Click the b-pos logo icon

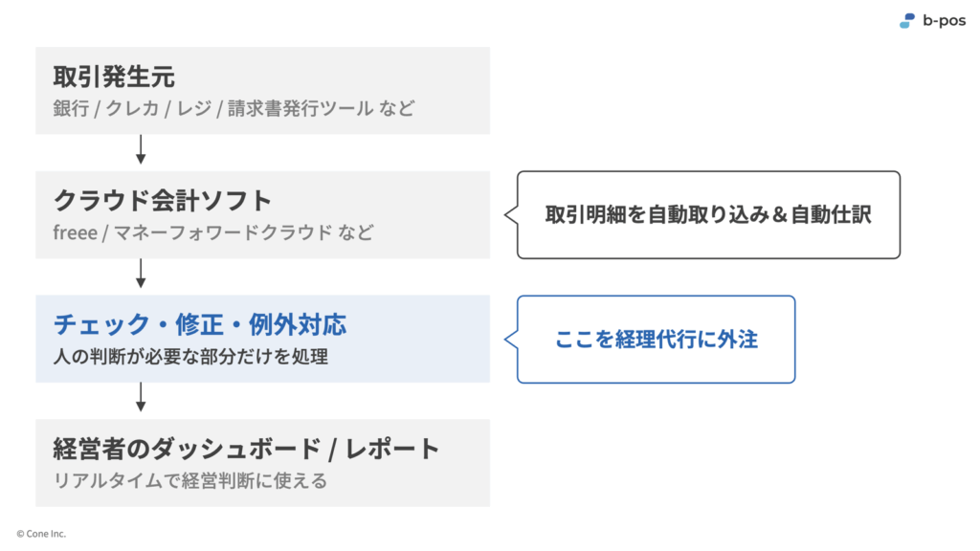[x=907, y=21]
